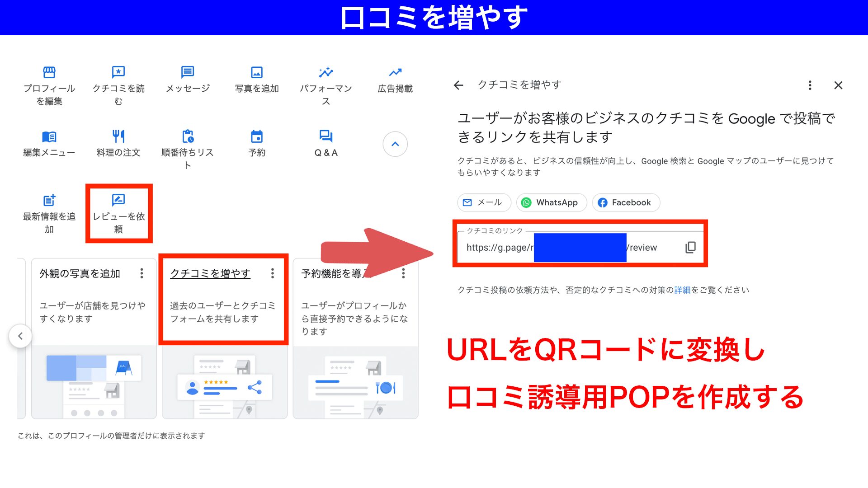Open 広告掲載 trending arrow icon

[395, 72]
